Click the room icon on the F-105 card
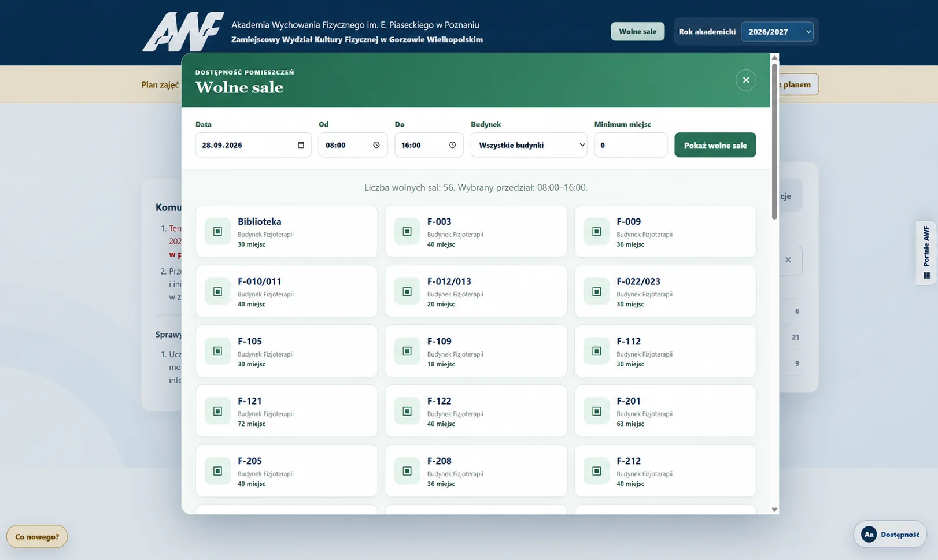 pyautogui.click(x=217, y=351)
